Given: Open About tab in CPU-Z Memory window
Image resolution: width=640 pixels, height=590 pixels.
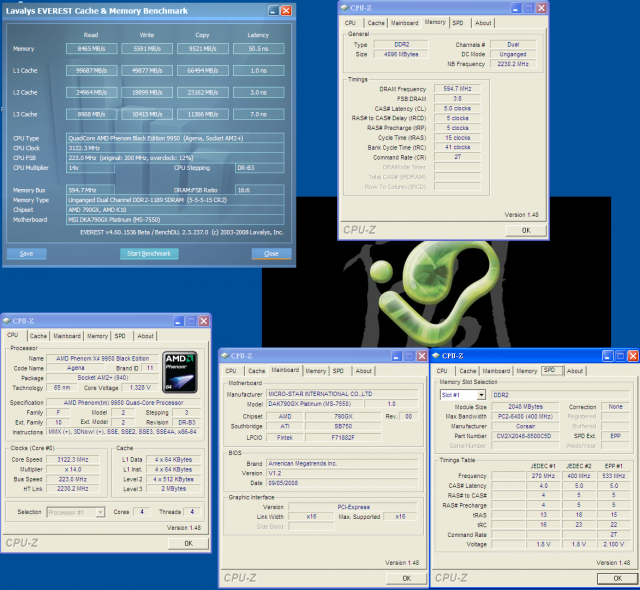Looking at the screenshot, I should point(483,23).
